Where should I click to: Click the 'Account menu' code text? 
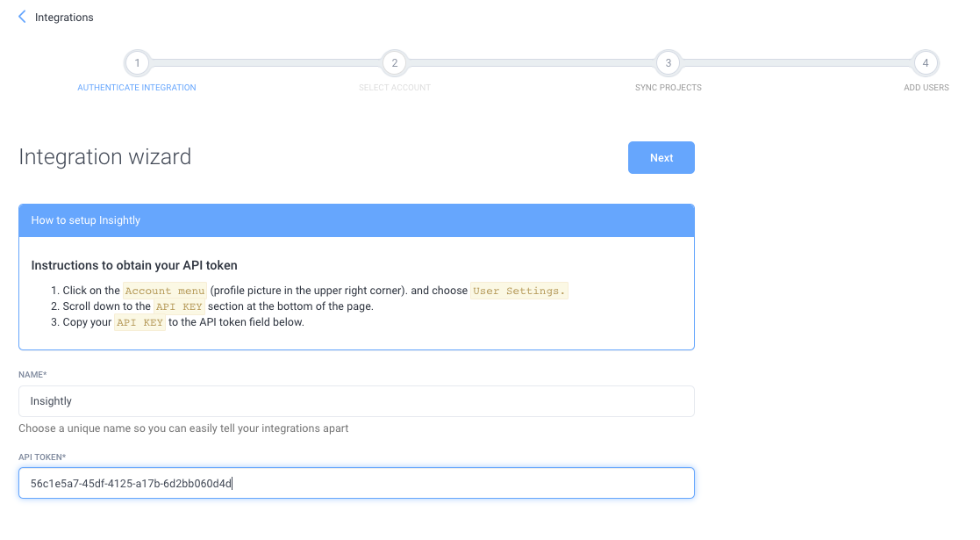(x=165, y=291)
